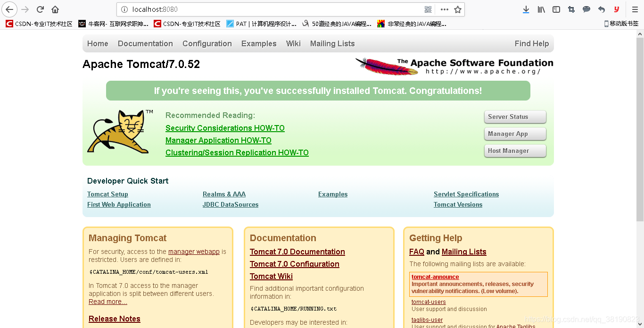Click $CATALINA_HOME/conf/tomcat-users.xml text
Screen dimensions: 644x328
click(149, 272)
